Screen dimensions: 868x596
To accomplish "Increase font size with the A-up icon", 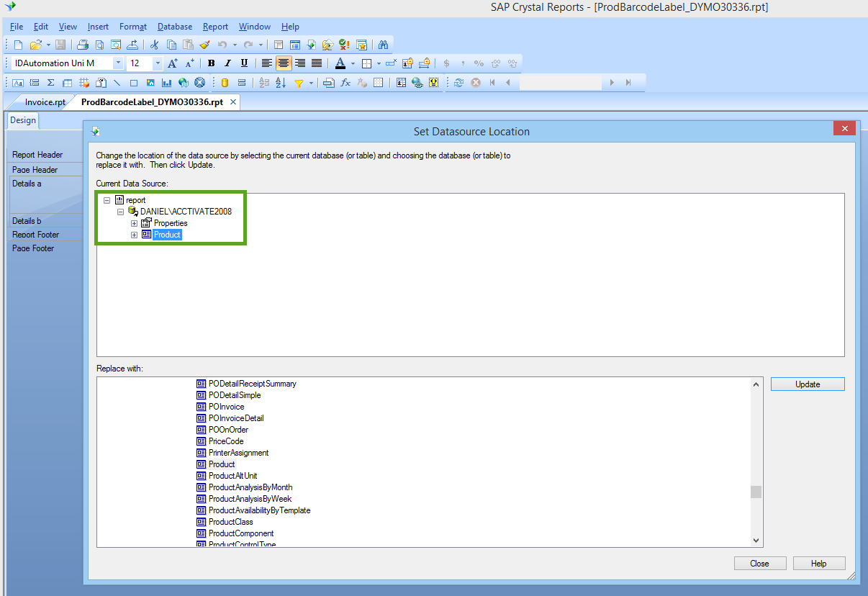I will click(x=173, y=63).
